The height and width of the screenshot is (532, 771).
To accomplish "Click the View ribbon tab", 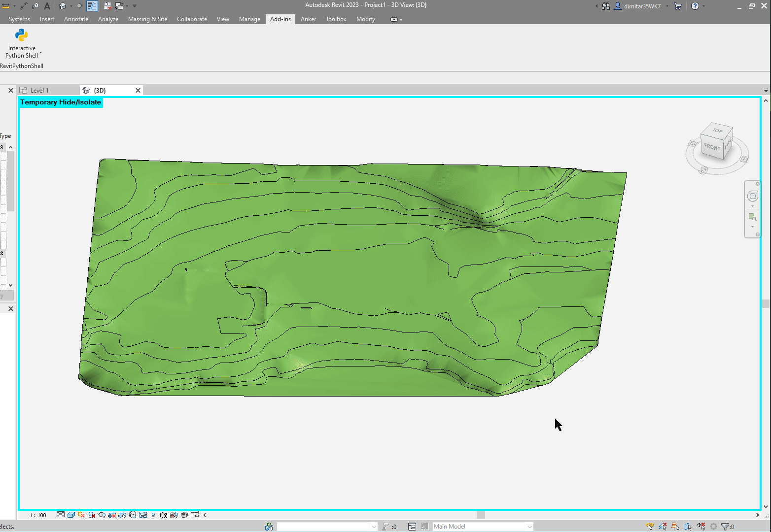I will tap(223, 19).
